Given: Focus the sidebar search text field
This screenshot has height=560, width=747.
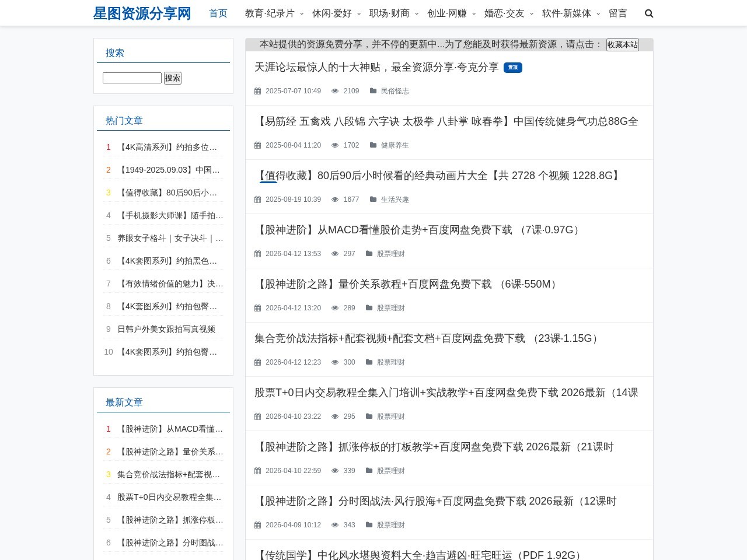Looking at the screenshot, I should [132, 78].
